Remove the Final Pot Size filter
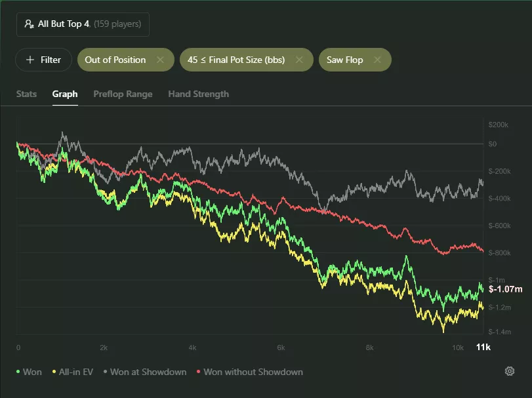 [299, 60]
